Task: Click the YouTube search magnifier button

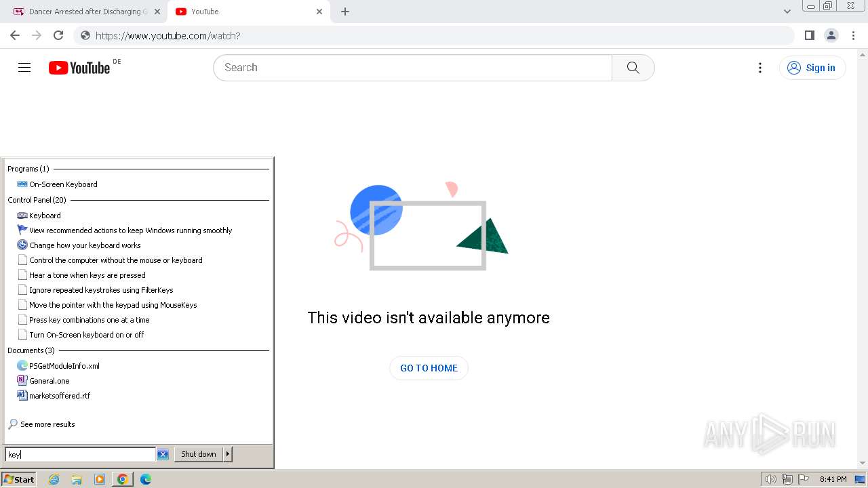Action: point(633,68)
